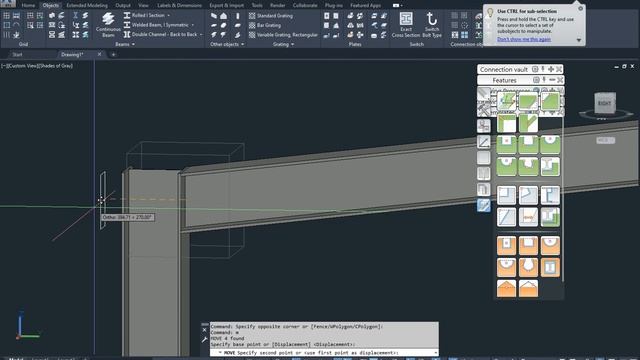
Task: Click the gray feature icon with orange dimension text
Action: [x=528, y=217]
